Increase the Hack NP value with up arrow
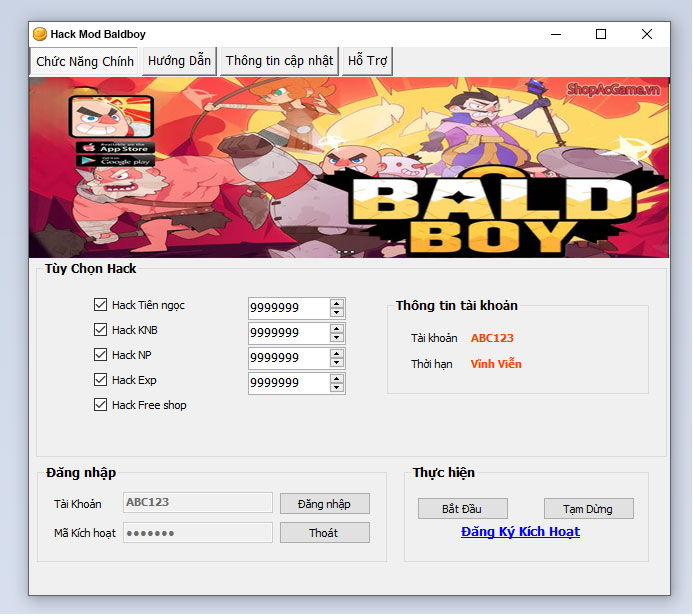This screenshot has height=616, width=693. (x=337, y=354)
